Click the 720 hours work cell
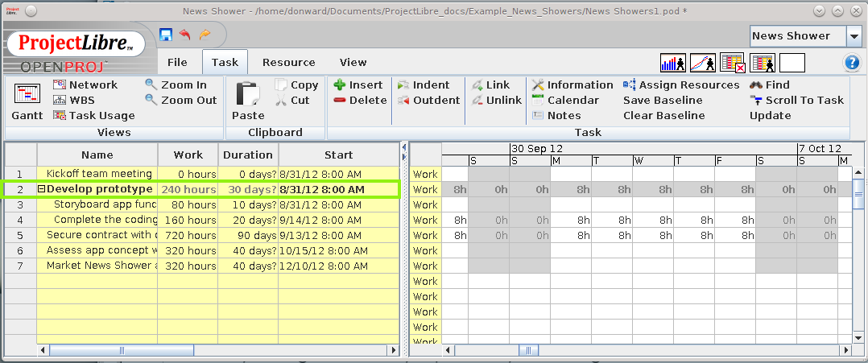 (x=188, y=235)
